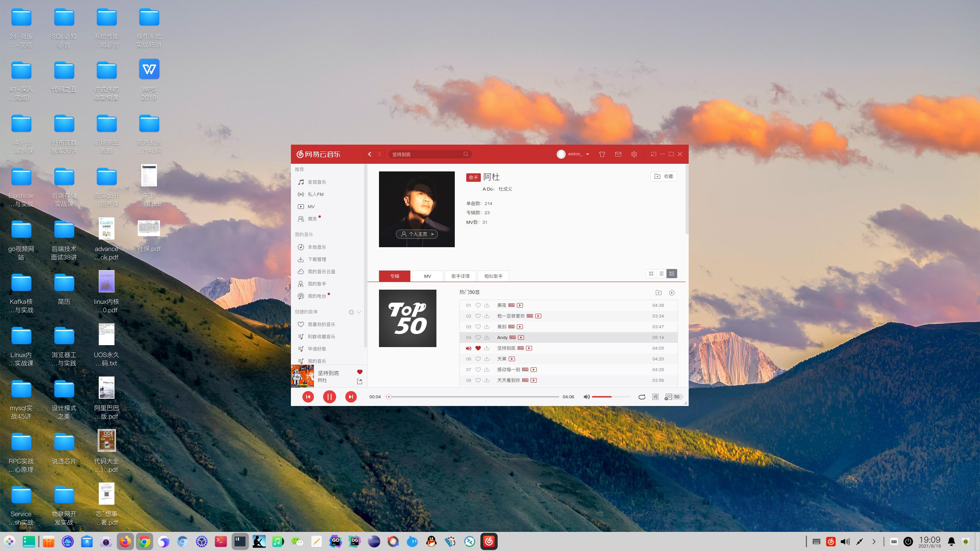Adjust the volume slider
Viewport: 980px width, 551px height.
pyautogui.click(x=611, y=397)
